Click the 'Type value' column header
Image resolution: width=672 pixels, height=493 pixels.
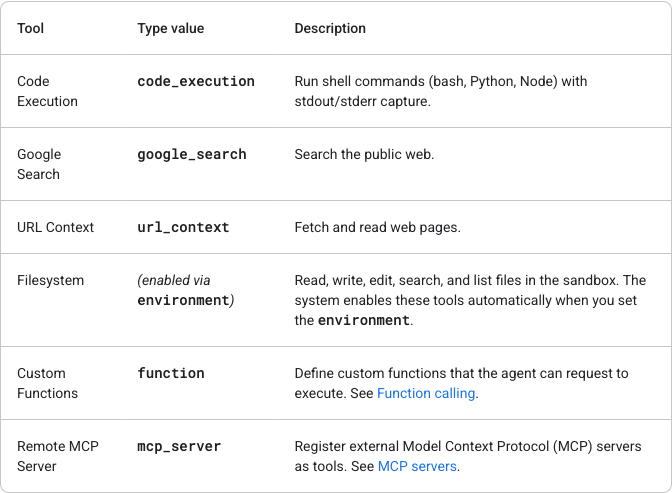click(x=171, y=28)
